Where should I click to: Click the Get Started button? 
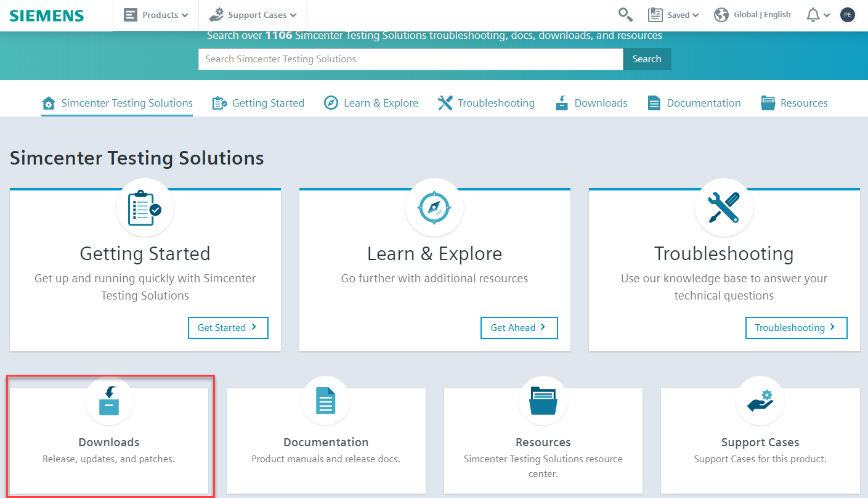click(228, 328)
